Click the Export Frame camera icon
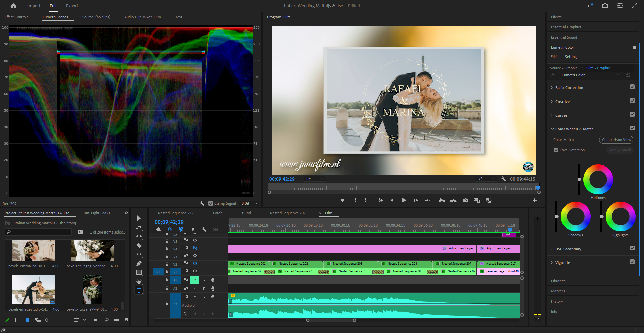The width and height of the screenshot is (644, 333). coord(466,200)
